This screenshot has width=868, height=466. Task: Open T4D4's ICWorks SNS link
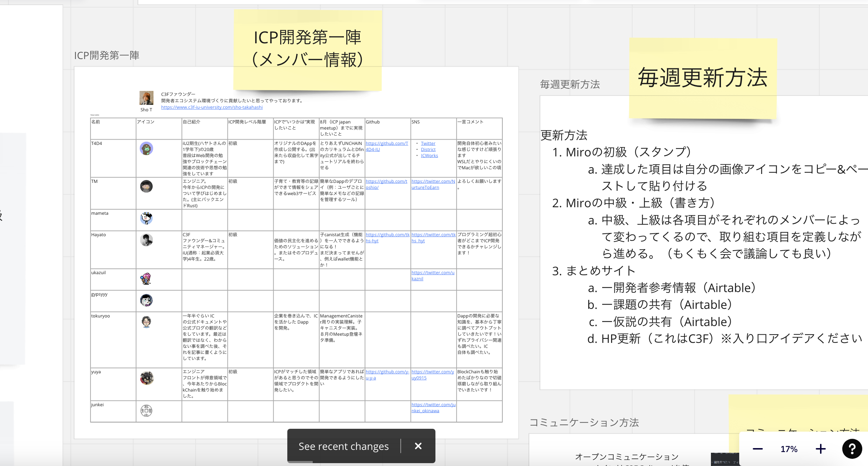click(x=429, y=155)
